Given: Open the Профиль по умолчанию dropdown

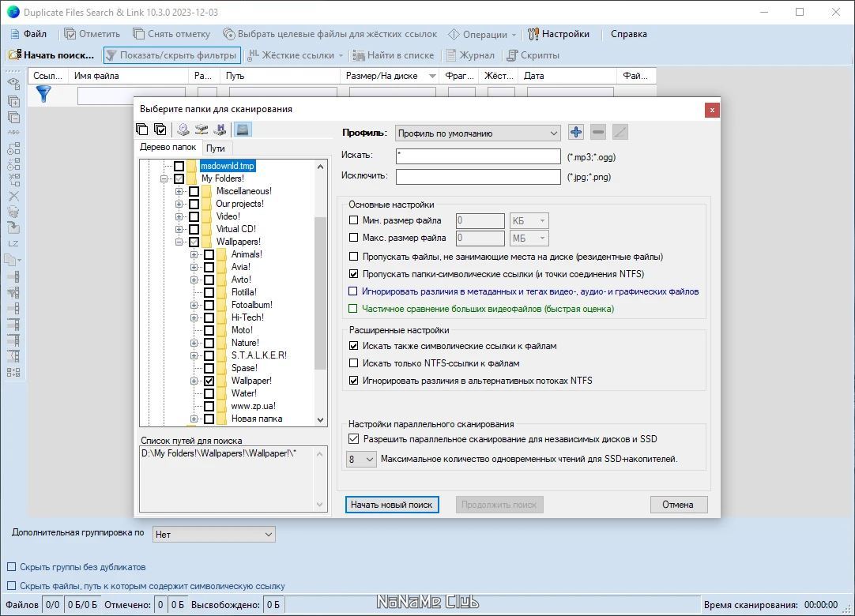Looking at the screenshot, I should pos(477,133).
